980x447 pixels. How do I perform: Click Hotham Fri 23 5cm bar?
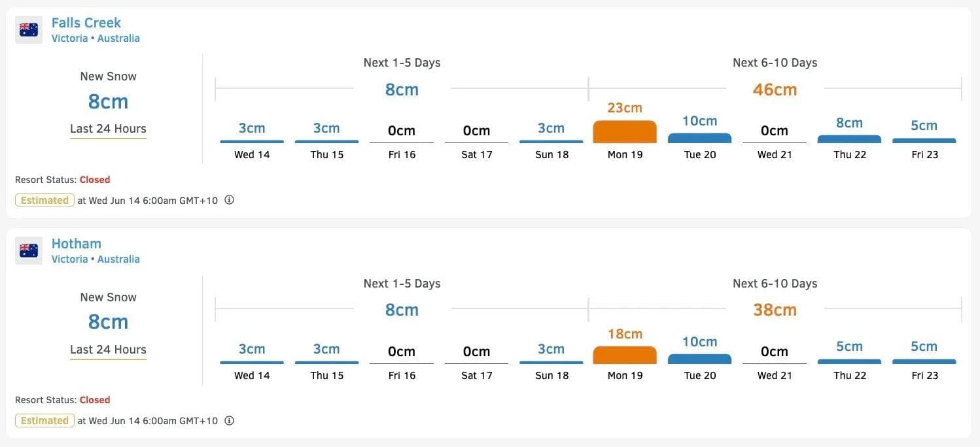tap(924, 361)
